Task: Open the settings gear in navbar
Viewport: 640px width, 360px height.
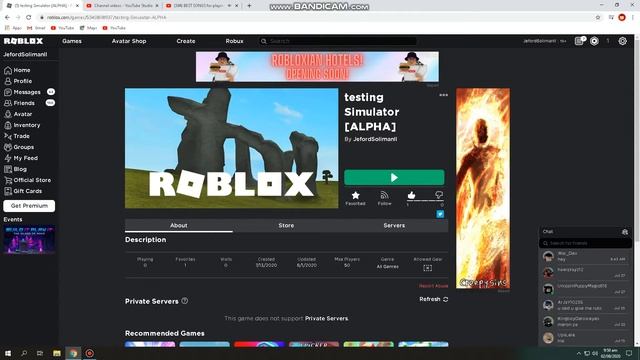Action: click(622, 41)
